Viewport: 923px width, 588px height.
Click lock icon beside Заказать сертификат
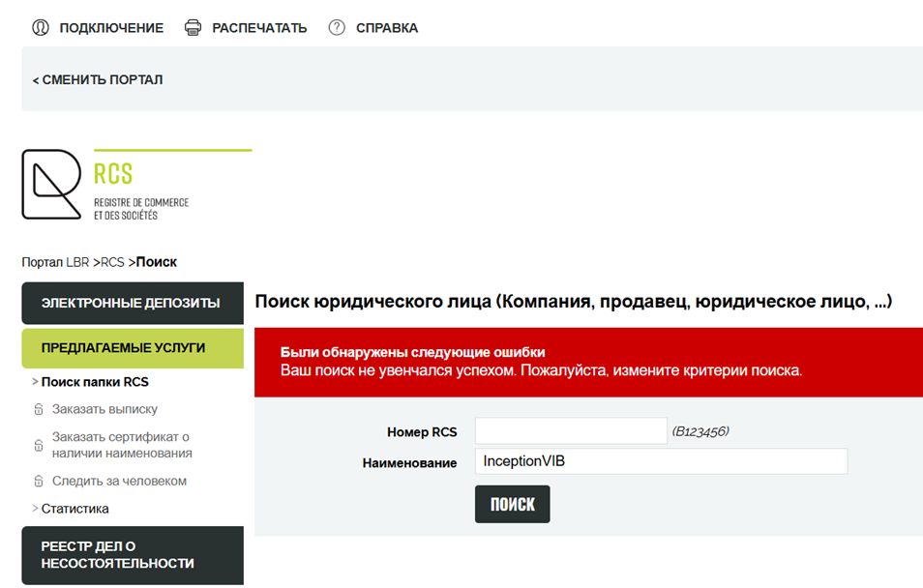click(x=39, y=446)
